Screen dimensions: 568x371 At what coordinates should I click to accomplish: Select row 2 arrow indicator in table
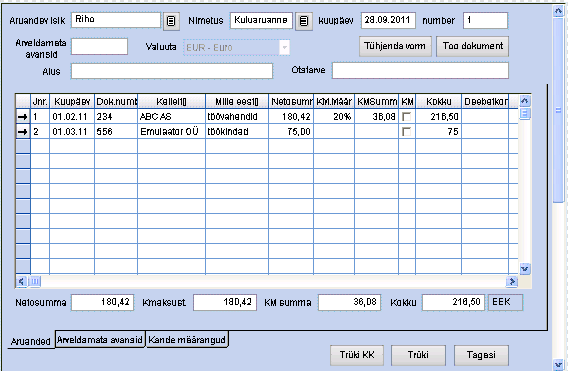(x=23, y=132)
